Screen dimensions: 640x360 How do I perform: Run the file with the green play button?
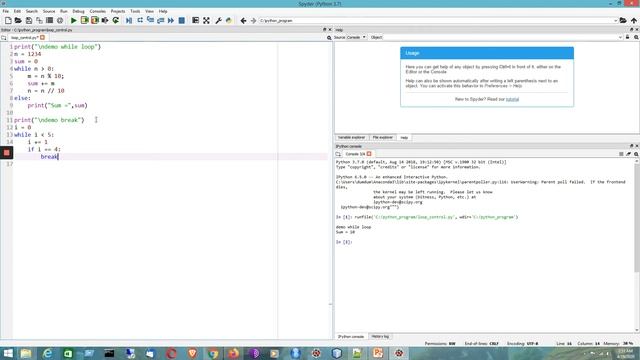[73, 20]
